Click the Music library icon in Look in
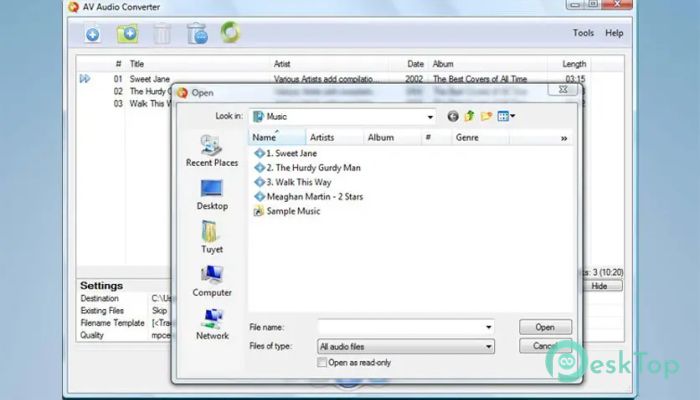Viewport: 700px width, 400px height. pyautogui.click(x=258, y=117)
